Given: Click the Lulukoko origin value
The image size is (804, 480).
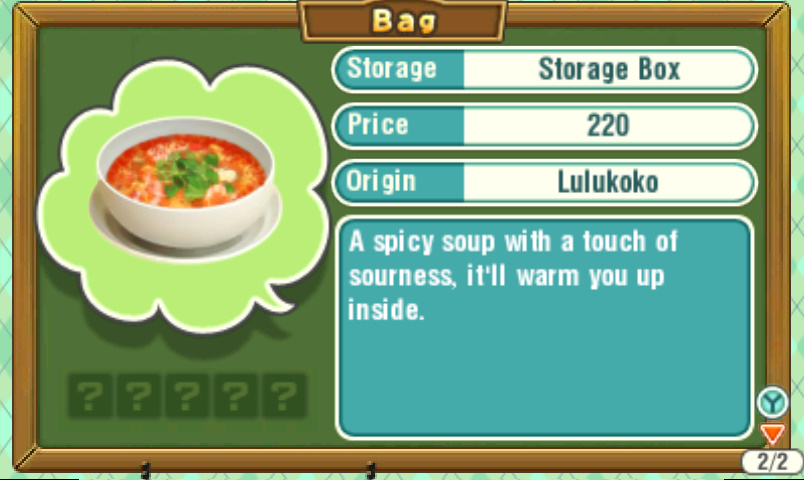Looking at the screenshot, I should 608,182.
